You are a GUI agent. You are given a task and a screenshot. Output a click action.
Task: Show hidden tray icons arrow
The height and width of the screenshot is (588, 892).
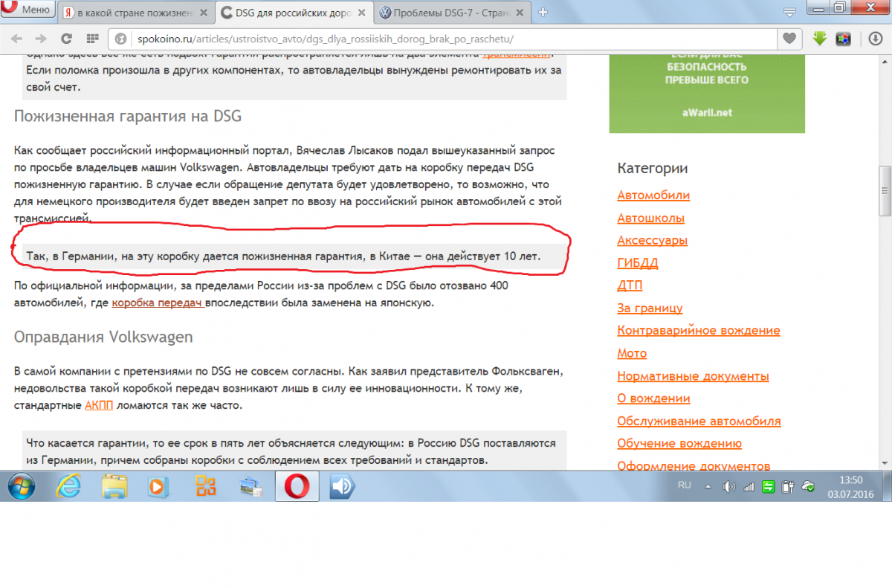pyautogui.click(x=708, y=487)
